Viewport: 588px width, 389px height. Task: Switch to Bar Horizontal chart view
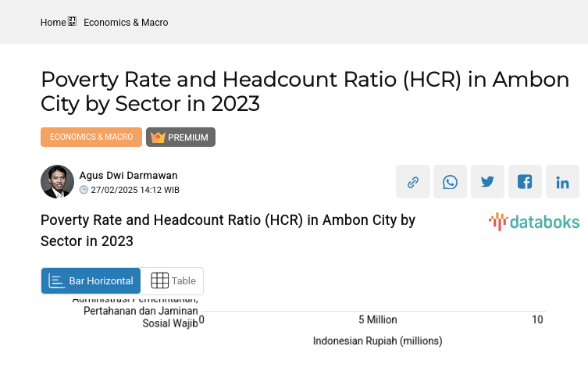pos(91,280)
